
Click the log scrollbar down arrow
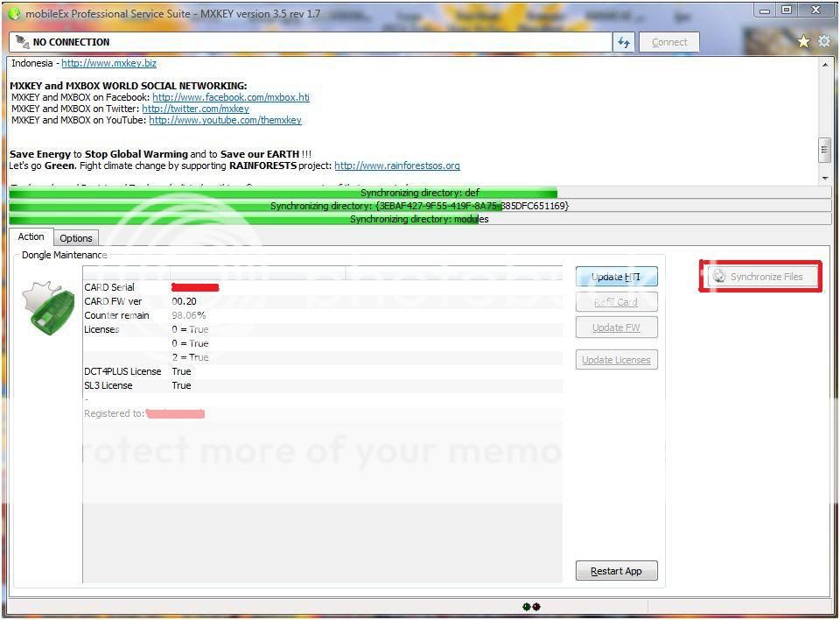825,178
